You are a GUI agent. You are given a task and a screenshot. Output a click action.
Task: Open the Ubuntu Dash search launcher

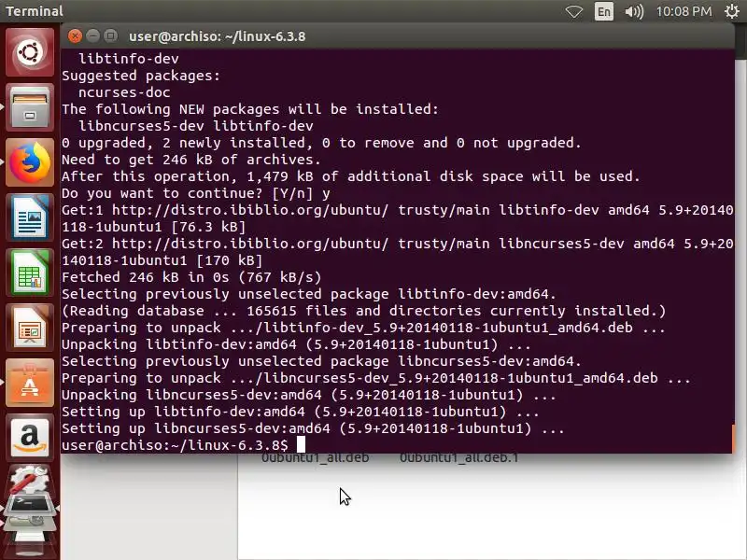click(x=30, y=52)
